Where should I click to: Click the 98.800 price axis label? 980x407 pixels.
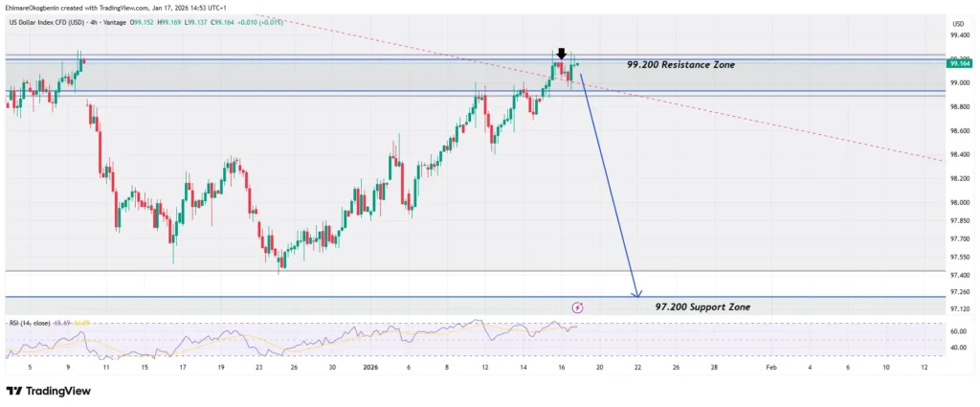(x=959, y=107)
